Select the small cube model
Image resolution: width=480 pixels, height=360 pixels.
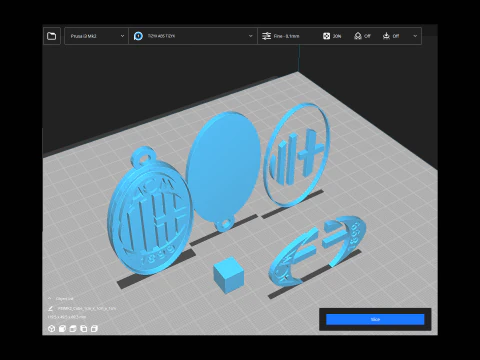(x=229, y=275)
